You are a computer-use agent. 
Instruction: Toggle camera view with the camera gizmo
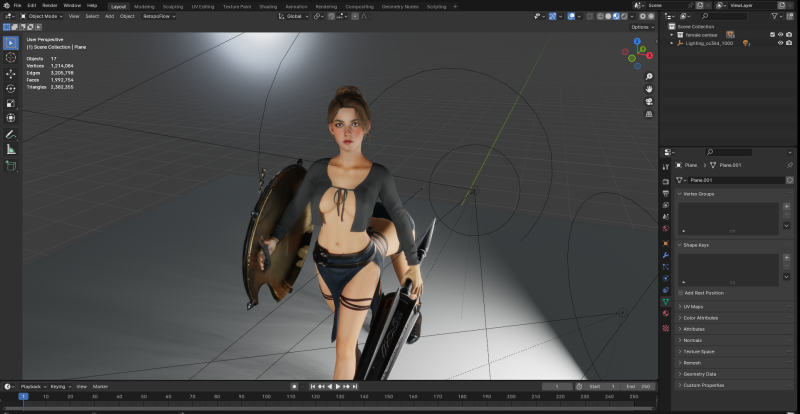pyautogui.click(x=650, y=102)
